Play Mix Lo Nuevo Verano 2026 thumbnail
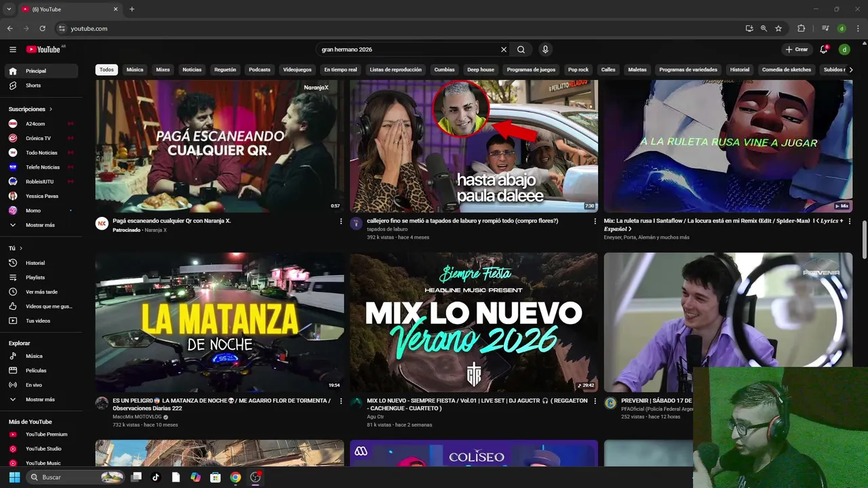868x488 pixels. [474, 323]
